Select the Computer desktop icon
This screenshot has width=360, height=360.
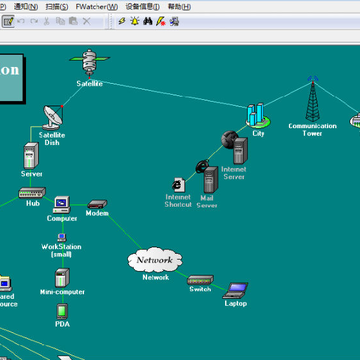[x=62, y=205]
